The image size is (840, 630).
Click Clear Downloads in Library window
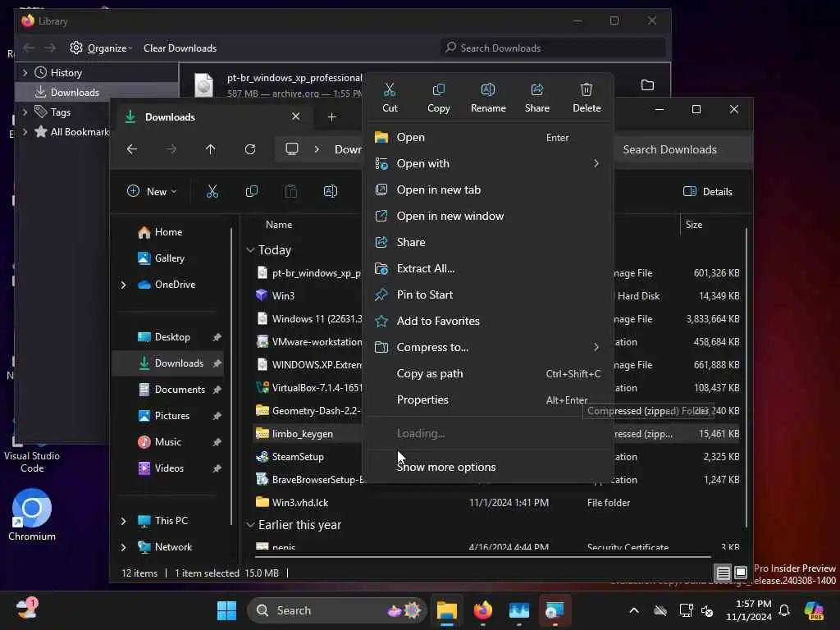coord(180,48)
